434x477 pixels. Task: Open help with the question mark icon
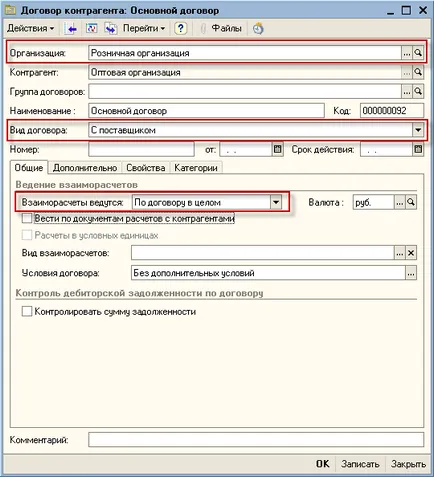click(180, 29)
